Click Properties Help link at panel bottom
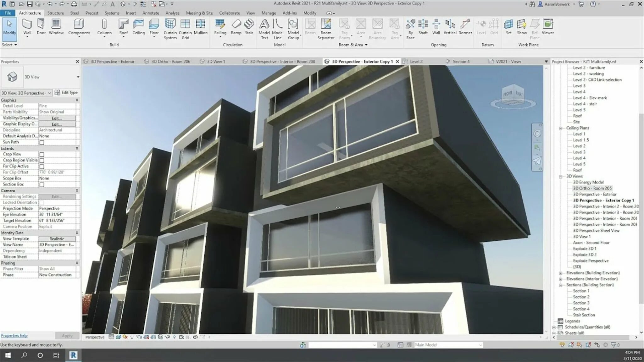The image size is (644, 362). (14, 336)
